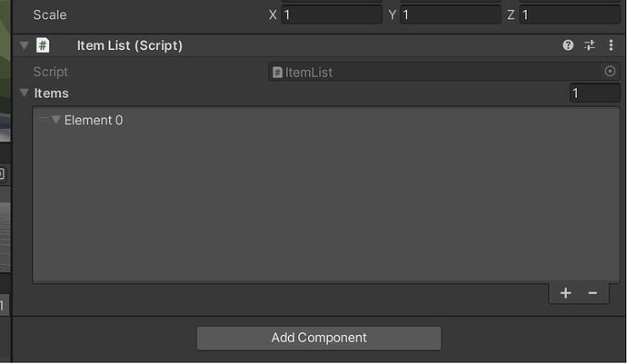Click the Scale X value field

pyautogui.click(x=332, y=15)
